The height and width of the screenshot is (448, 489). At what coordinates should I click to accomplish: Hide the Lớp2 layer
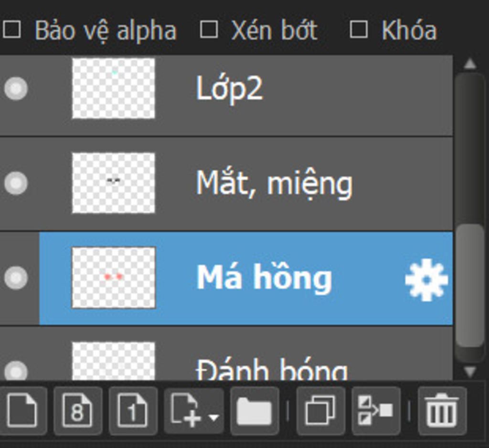[16, 88]
